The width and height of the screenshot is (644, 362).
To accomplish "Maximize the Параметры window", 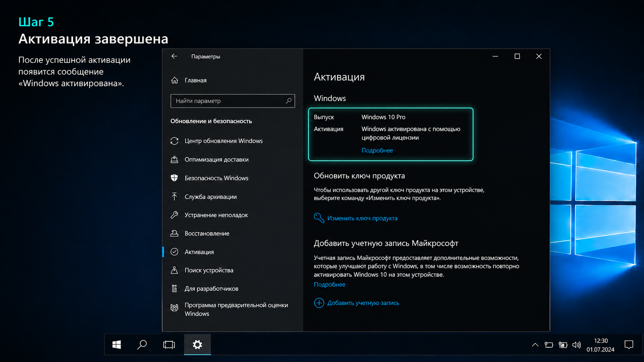I will [x=517, y=56].
